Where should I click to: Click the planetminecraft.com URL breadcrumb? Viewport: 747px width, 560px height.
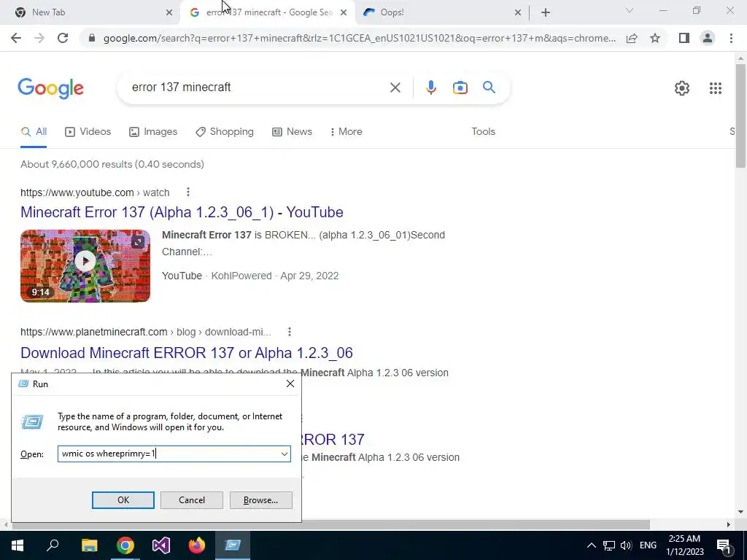pos(145,332)
